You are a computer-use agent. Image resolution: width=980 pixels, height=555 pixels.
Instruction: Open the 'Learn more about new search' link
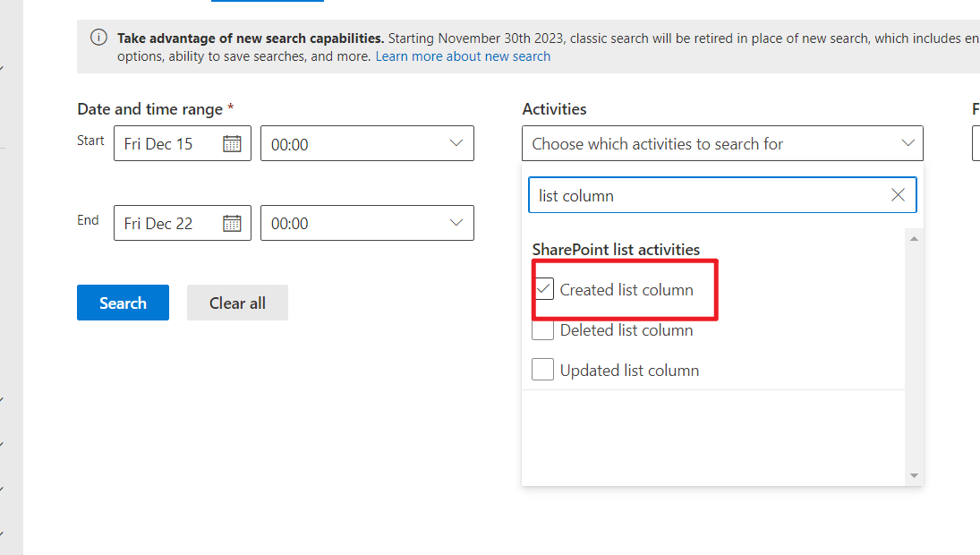pyautogui.click(x=462, y=55)
